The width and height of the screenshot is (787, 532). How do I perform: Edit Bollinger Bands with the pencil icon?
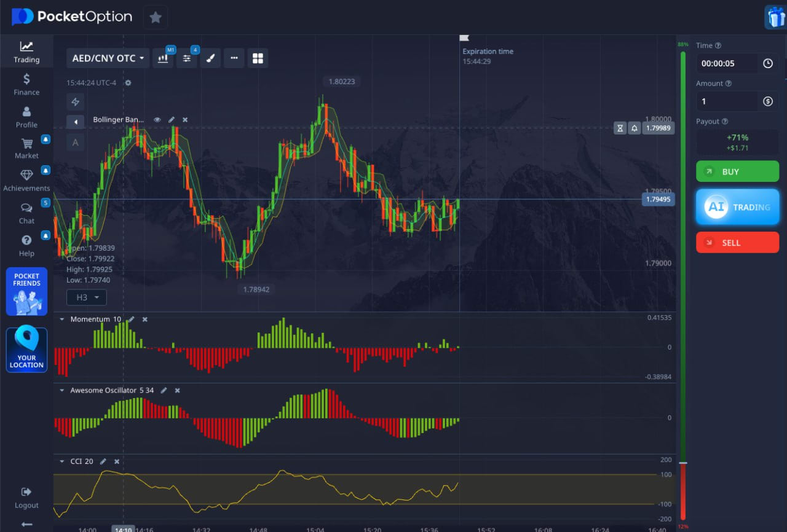(x=172, y=120)
